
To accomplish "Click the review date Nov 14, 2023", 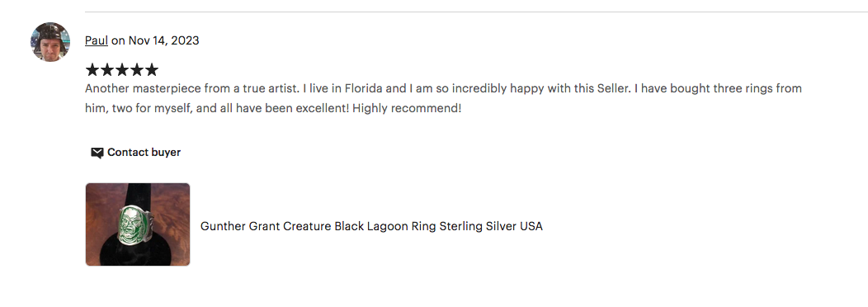I will [164, 40].
